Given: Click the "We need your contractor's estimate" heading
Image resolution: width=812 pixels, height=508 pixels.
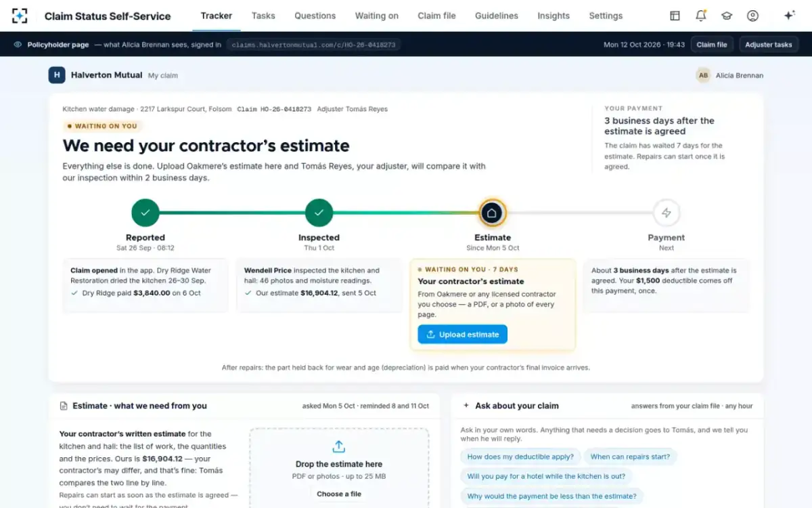Looking at the screenshot, I should pos(206,146).
